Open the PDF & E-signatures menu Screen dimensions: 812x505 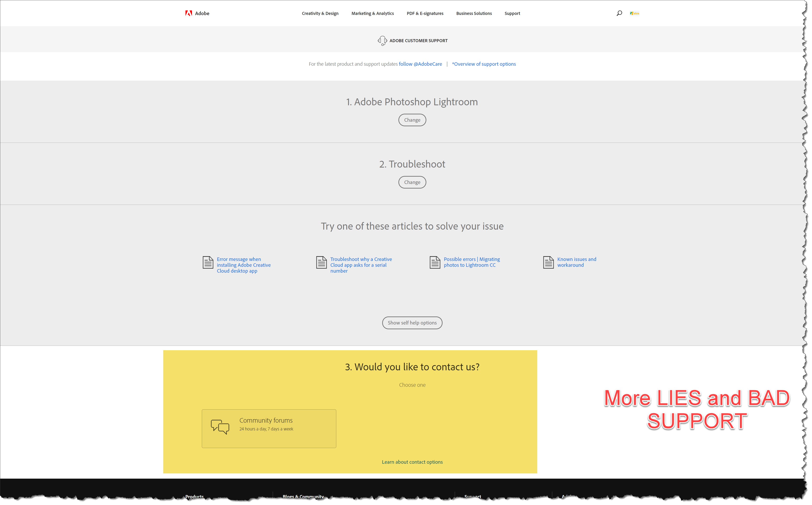425,13
